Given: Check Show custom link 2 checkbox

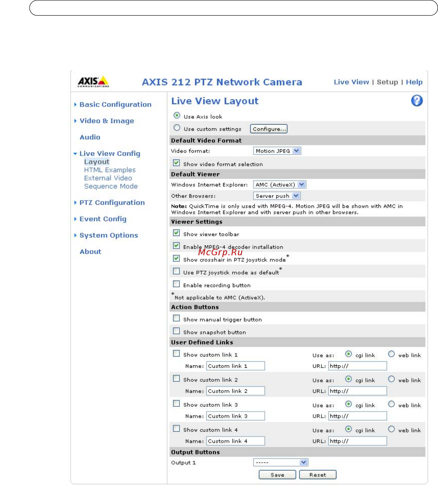Looking at the screenshot, I should 176,378.
